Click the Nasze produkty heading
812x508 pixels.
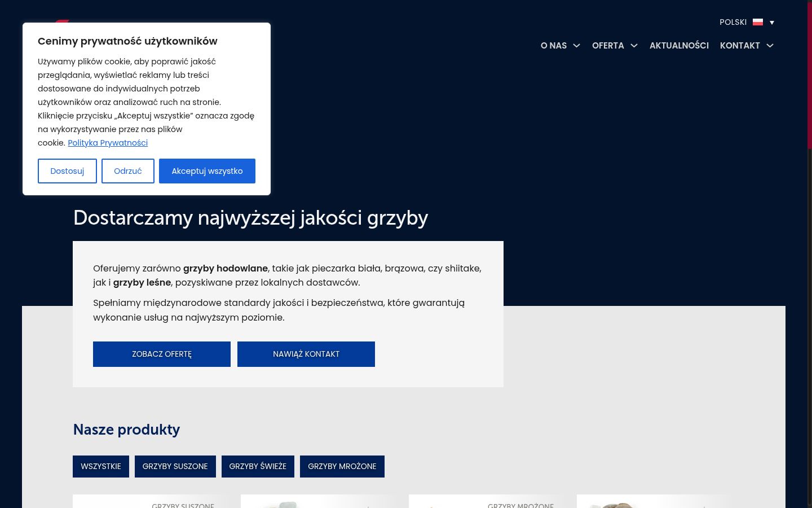click(126, 430)
